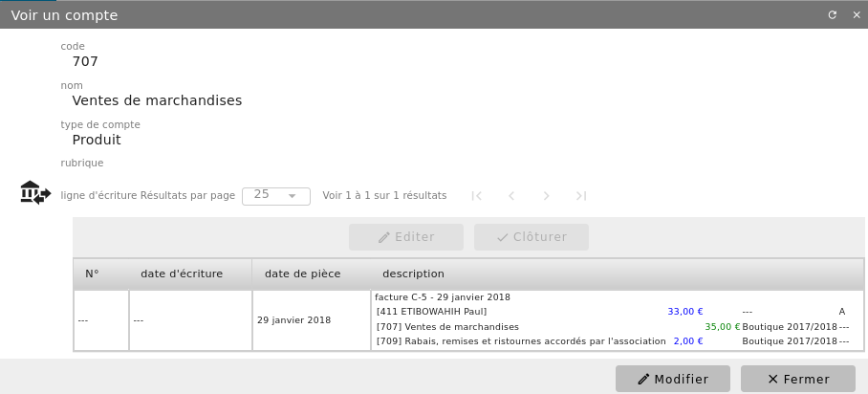Image resolution: width=868 pixels, height=394 pixels.
Task: Go to last page of results
Action: point(580,196)
